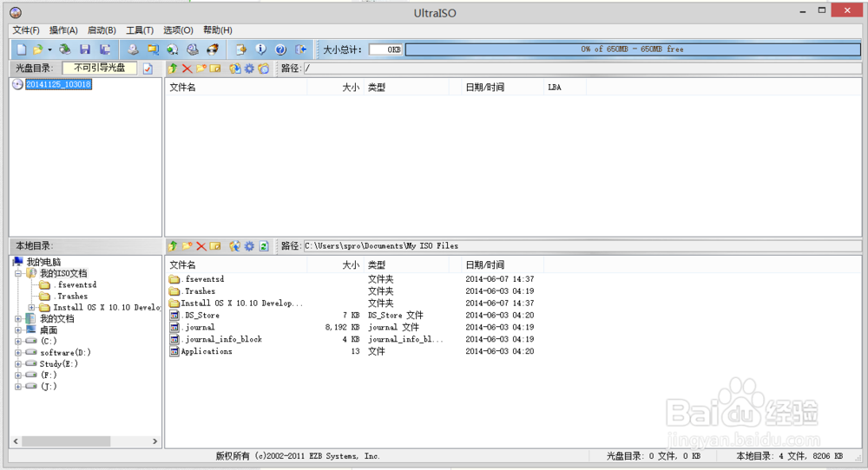This screenshot has height=470, width=868.
Task: Click the gear icon in the disc directory toolbar
Action: point(250,69)
